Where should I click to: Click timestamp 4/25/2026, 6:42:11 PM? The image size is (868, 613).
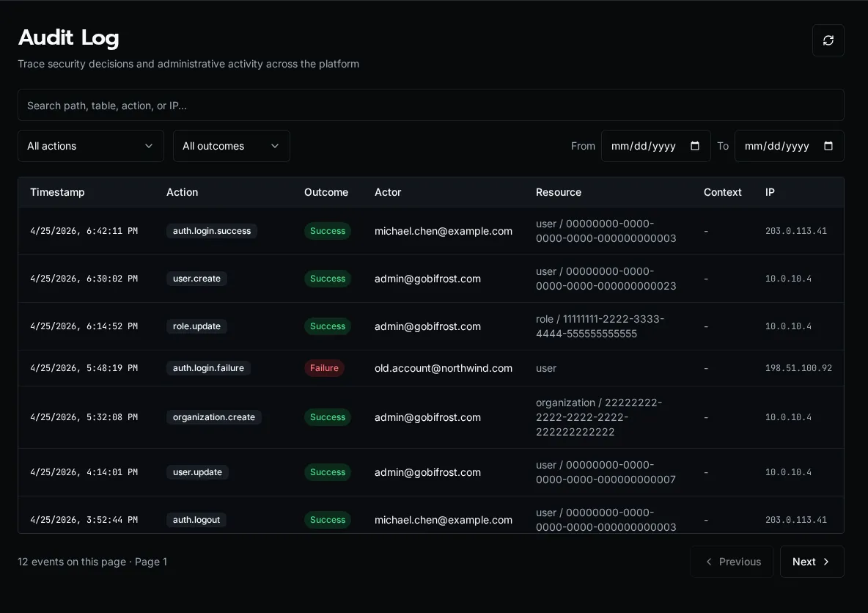(84, 231)
